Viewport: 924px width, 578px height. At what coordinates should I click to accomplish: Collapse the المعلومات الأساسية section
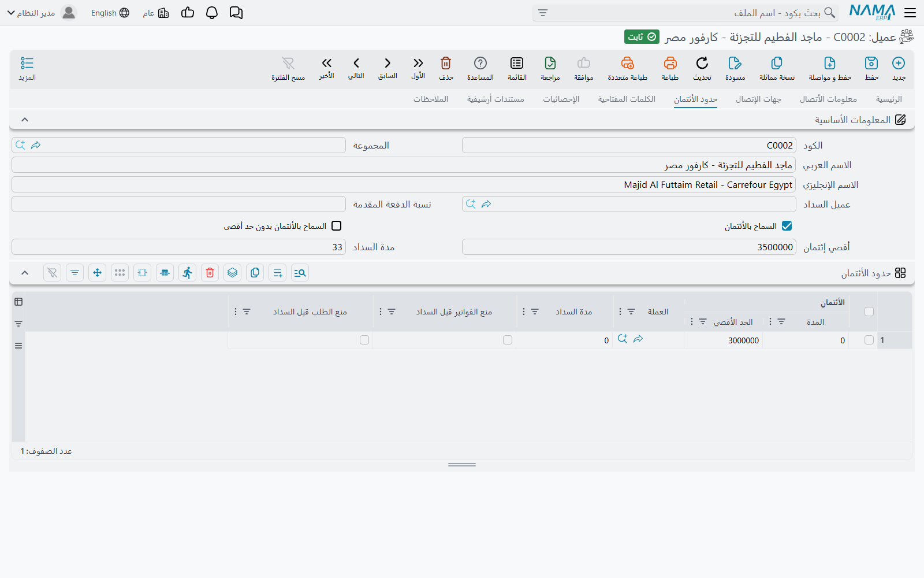click(x=25, y=120)
